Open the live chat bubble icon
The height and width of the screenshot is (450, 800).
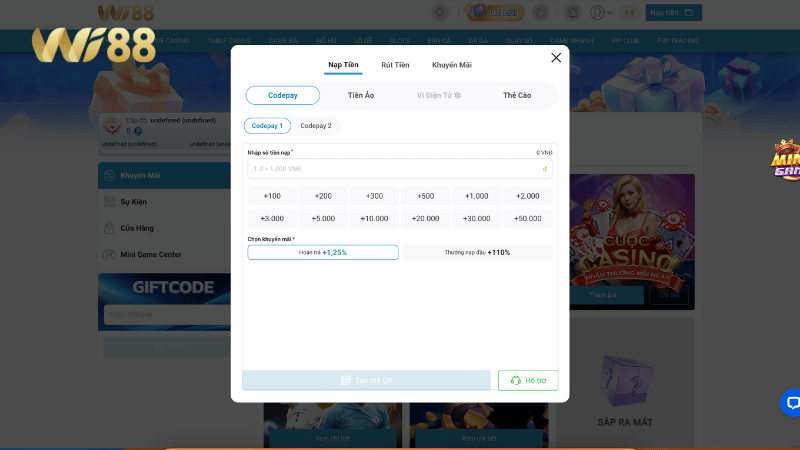pyautogui.click(x=791, y=403)
